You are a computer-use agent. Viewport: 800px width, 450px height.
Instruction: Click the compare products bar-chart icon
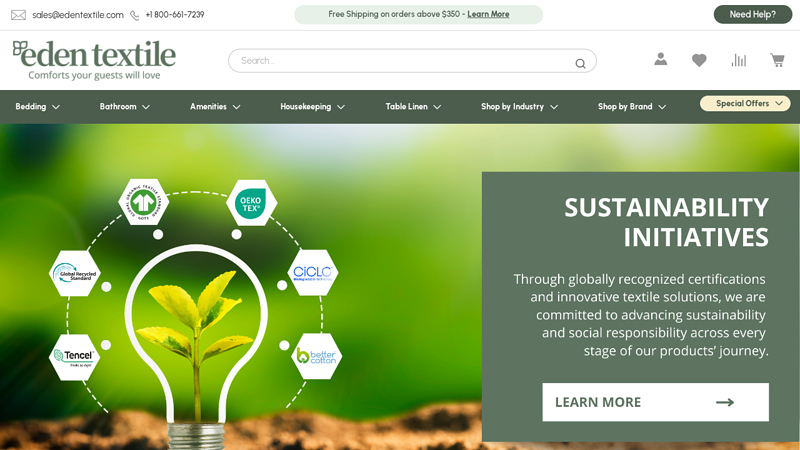click(739, 60)
